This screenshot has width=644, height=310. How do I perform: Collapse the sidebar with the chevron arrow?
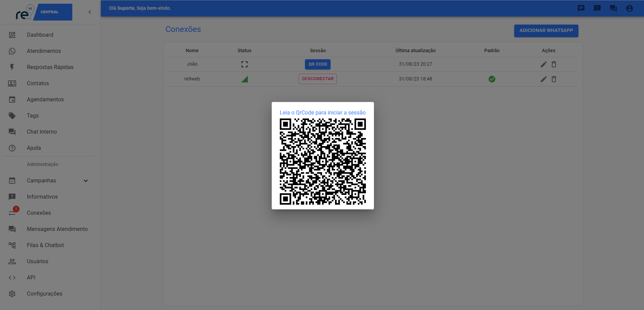(90, 12)
